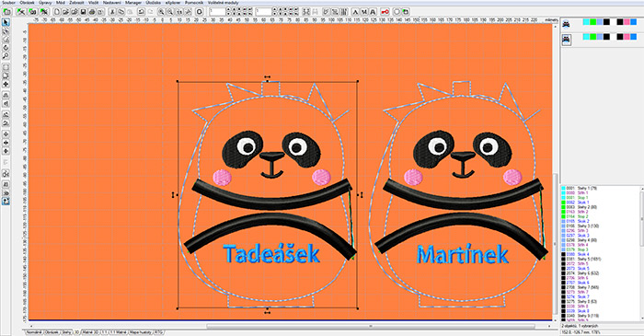Viewport: 644px width, 336px height.
Task: Click the scissors cut icon
Action: (x=112, y=12)
